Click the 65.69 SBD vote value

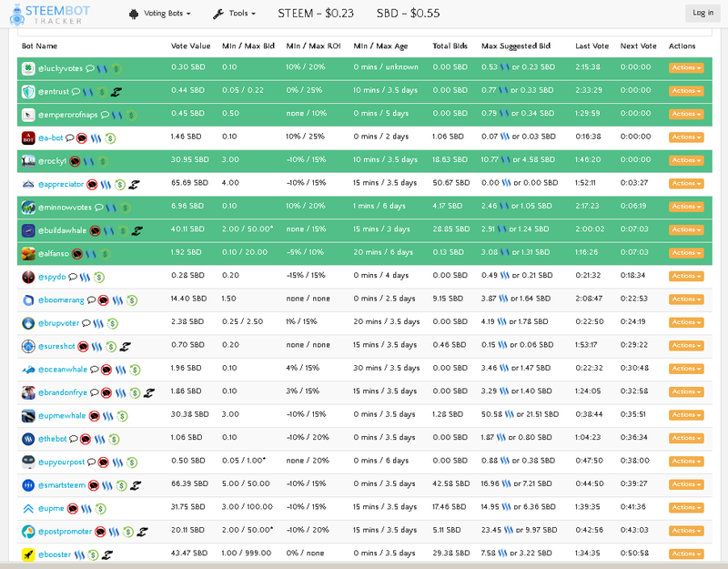pos(189,183)
